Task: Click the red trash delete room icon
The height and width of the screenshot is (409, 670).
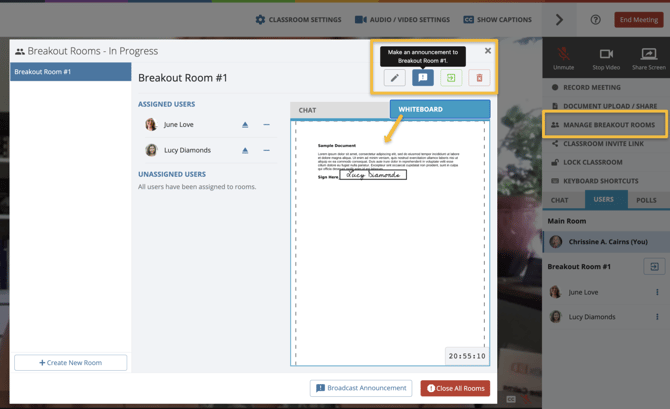Action: pos(479,78)
